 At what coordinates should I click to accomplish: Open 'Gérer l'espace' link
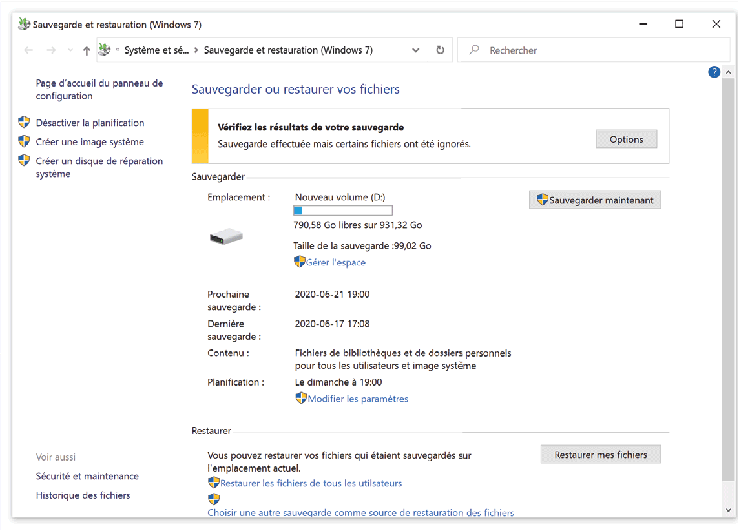tap(336, 262)
